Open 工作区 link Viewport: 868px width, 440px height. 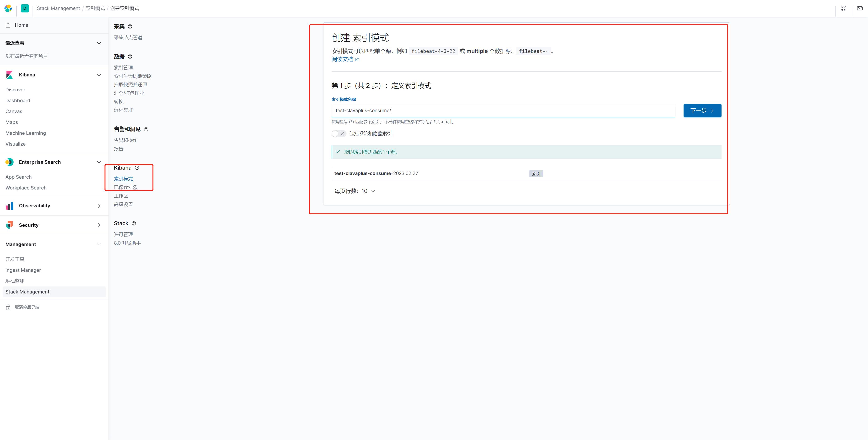click(121, 196)
